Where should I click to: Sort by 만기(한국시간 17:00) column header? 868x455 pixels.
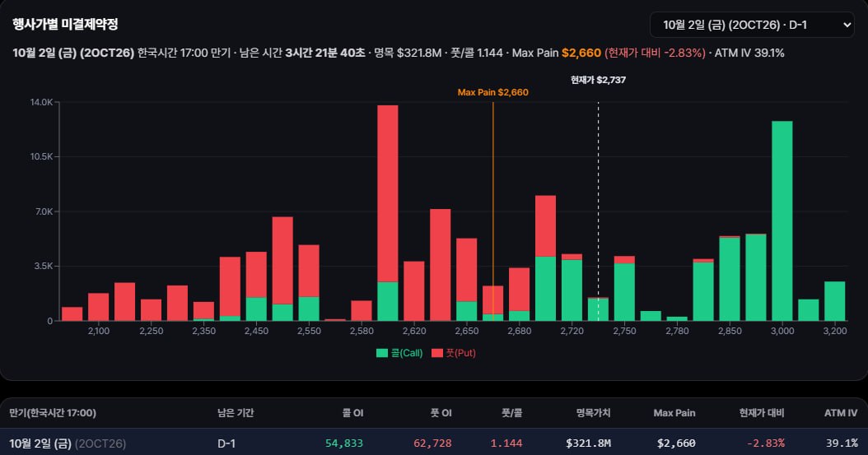(53, 413)
